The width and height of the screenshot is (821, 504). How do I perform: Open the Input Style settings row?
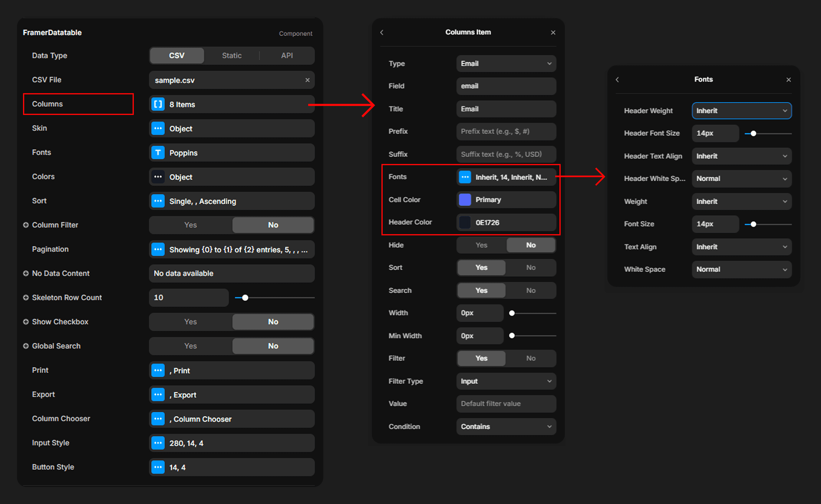(x=231, y=443)
